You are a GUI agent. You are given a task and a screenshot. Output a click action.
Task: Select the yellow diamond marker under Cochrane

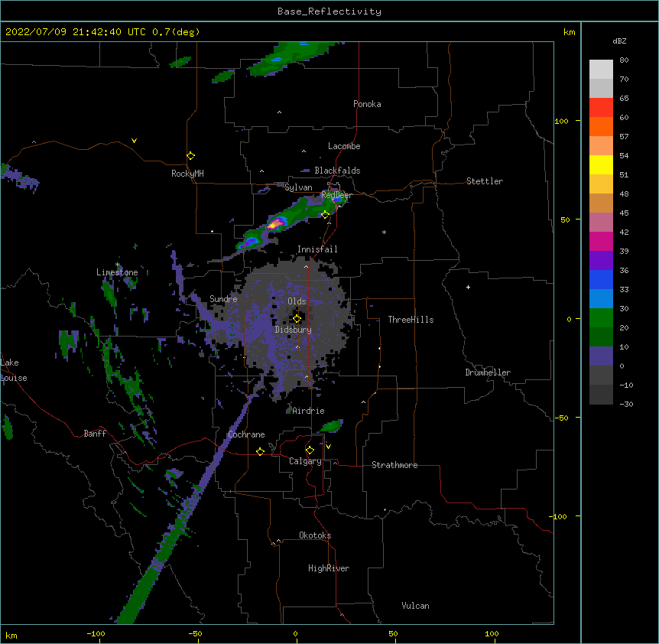coord(260,451)
